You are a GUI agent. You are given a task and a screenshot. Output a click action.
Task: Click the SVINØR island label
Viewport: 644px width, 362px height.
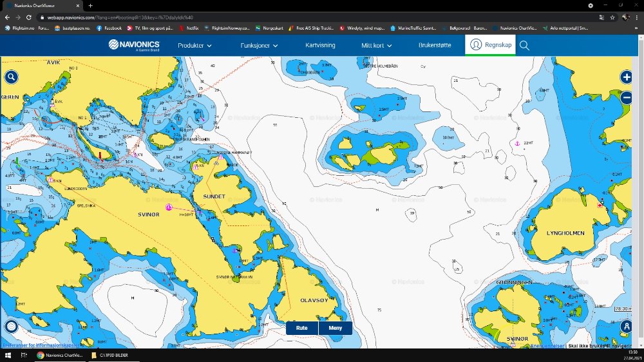[x=149, y=214]
